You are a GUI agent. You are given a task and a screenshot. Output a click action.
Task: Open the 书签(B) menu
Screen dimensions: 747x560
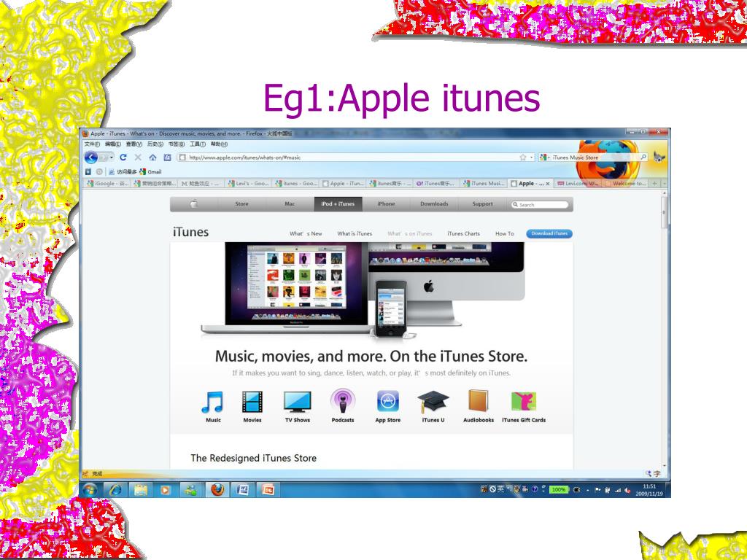pyautogui.click(x=176, y=144)
